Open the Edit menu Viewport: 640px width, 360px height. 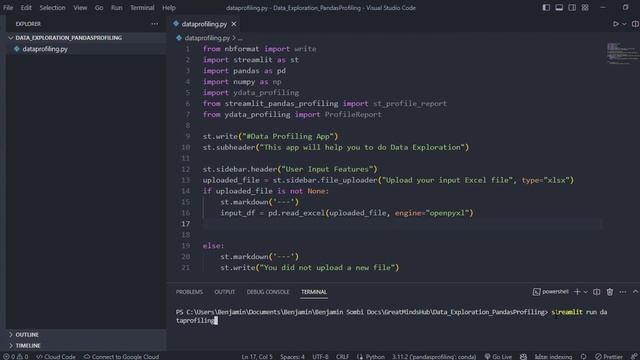(x=26, y=8)
